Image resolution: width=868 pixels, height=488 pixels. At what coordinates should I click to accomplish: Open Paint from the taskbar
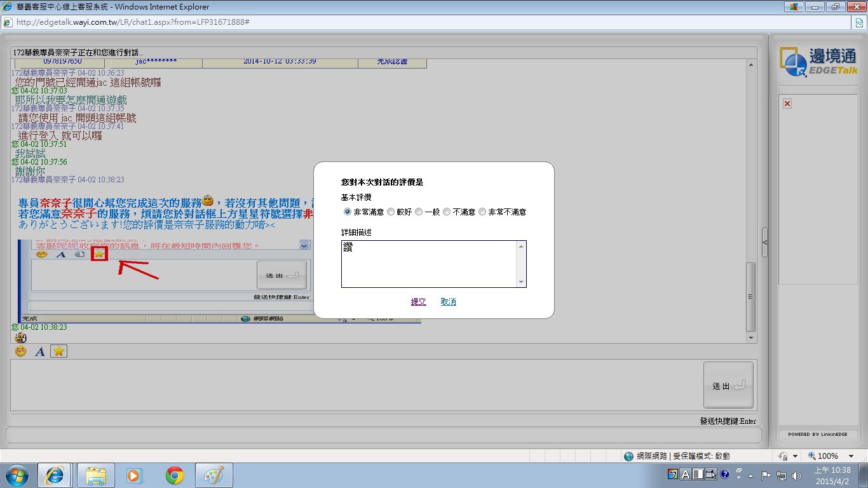pos(214,475)
